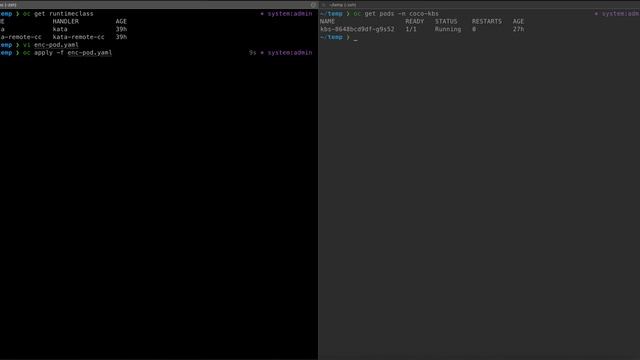The image size is (640, 360).
Task: Click the READY column header
Action: pyautogui.click(x=415, y=21)
